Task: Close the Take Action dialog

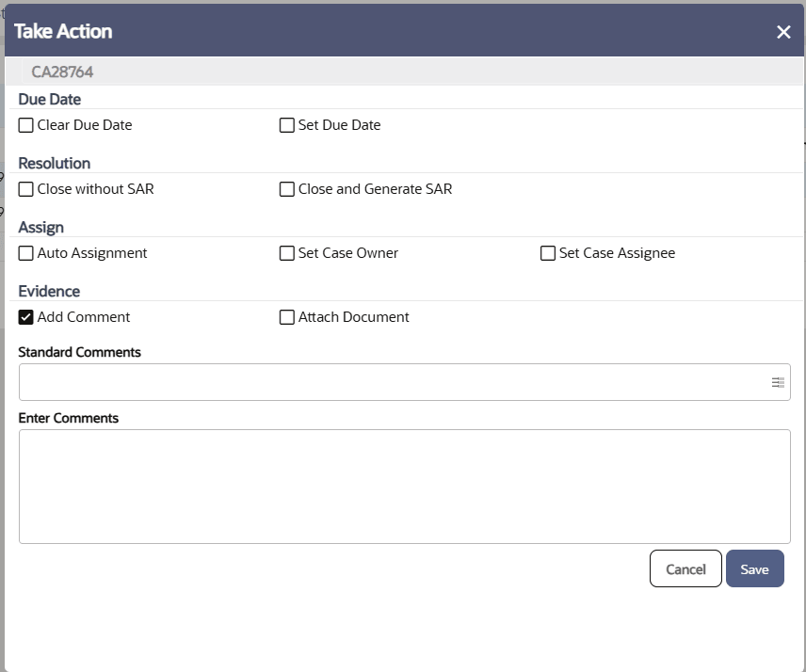Action: coord(783,32)
